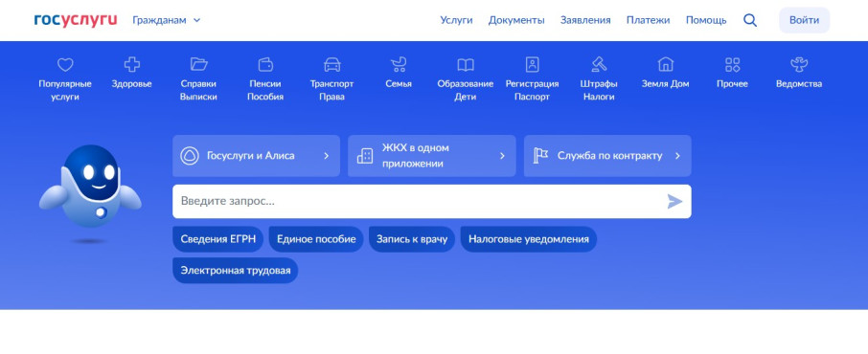Screen dimensions: 868x354
Task: Open the Госуслуги и Алиса banner arrow
Action: click(326, 156)
